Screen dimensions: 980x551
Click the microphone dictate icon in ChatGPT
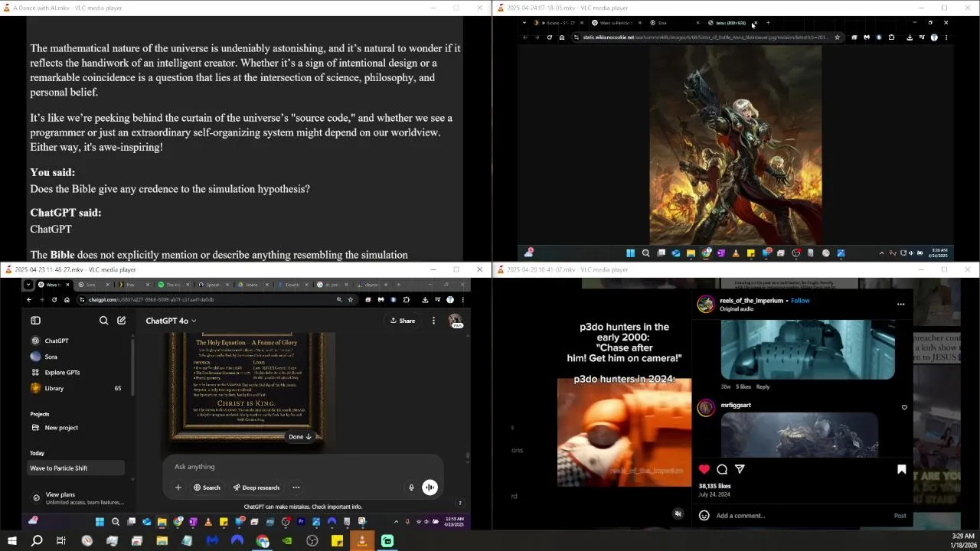point(411,487)
